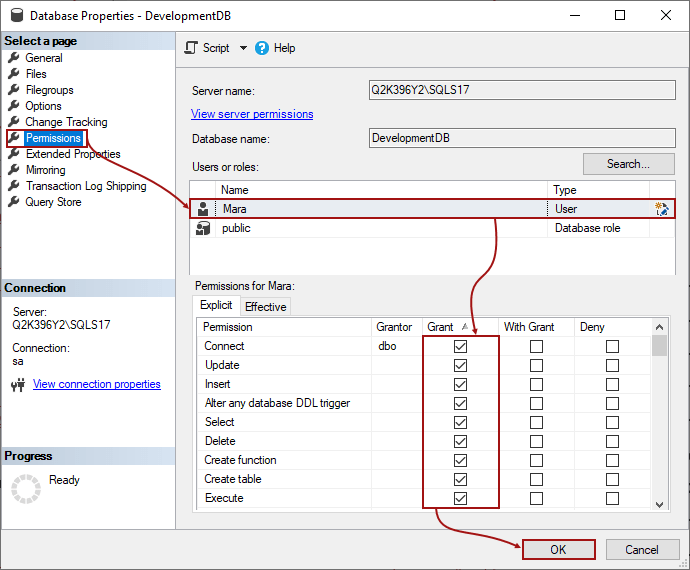Open the Script dropdown arrow
690x570 pixels.
point(243,48)
